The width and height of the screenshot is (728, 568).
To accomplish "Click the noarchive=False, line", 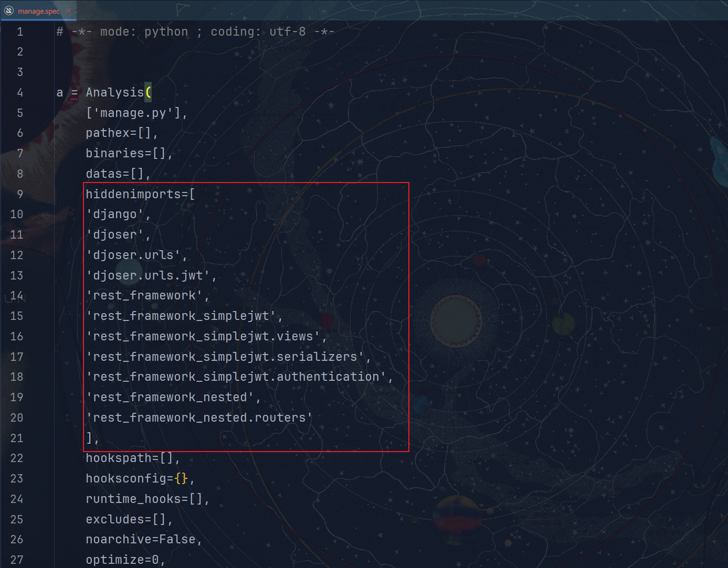I will pyautogui.click(x=144, y=540).
